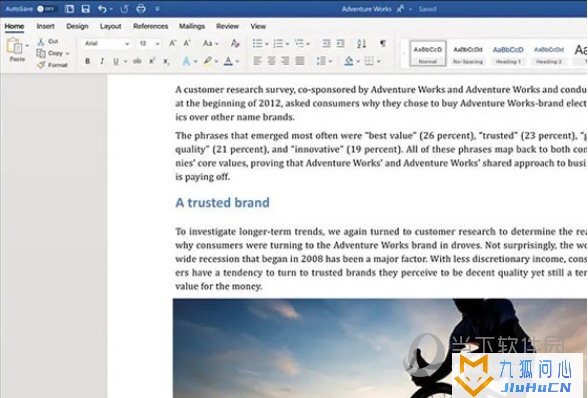Open line and paragraph spacing options
The width and height of the screenshot is (588, 398).
321,61
